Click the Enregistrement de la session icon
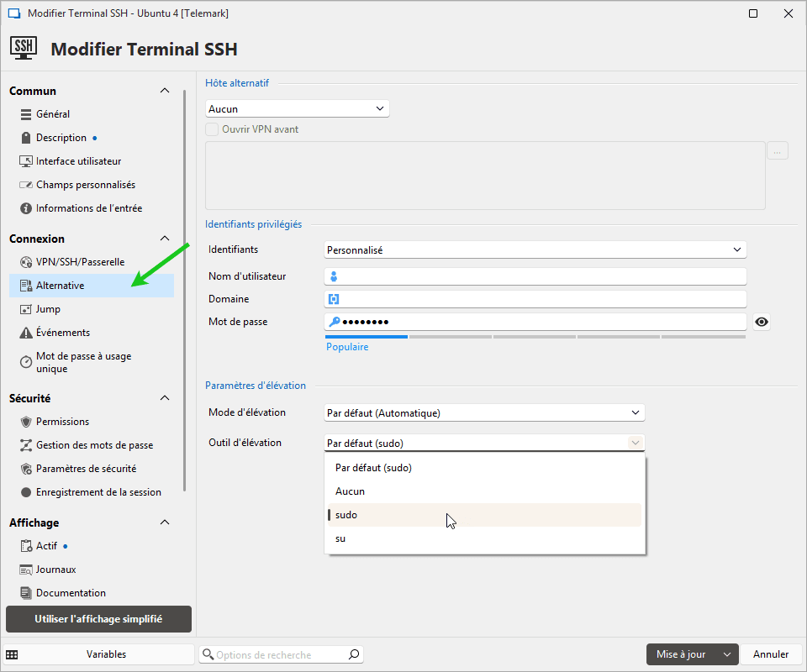 coord(26,492)
